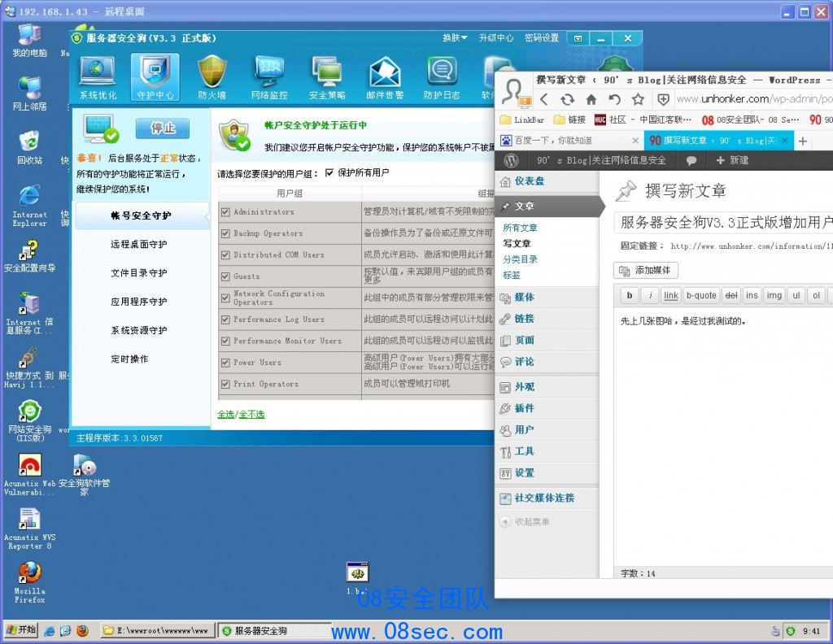The width and height of the screenshot is (833, 644).
Task: Open a new browser tab with the plus
Action: point(803,141)
